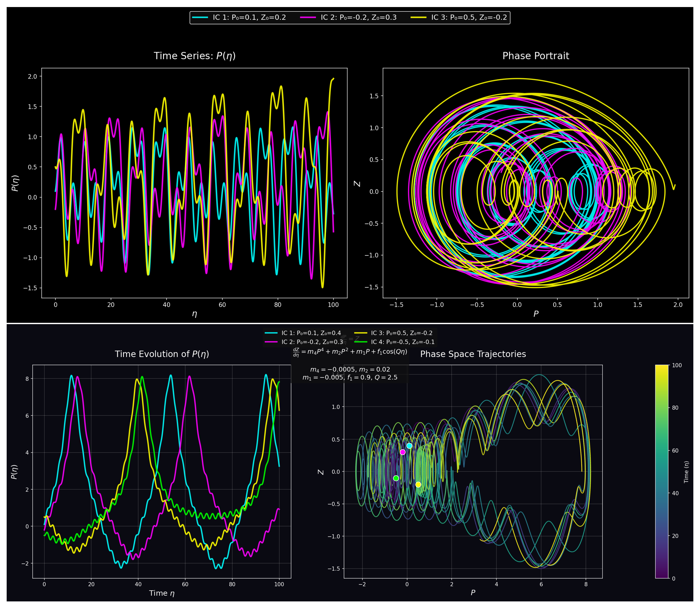Click the green start marker in phase space

pos(396,478)
